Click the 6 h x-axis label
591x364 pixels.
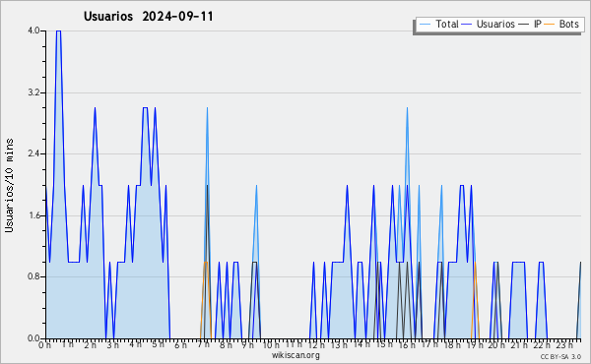(x=180, y=345)
